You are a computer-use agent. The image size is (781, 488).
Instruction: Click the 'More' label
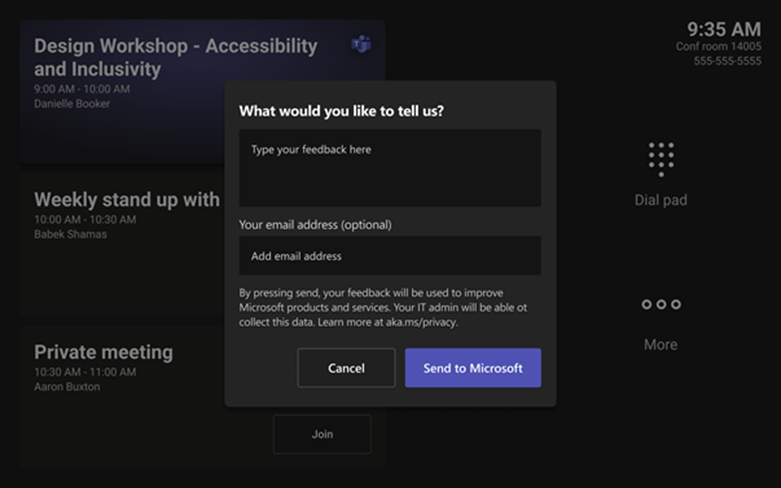point(661,345)
